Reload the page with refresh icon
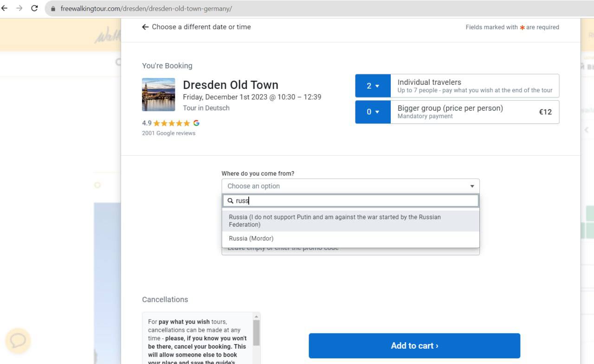The width and height of the screenshot is (594, 364). click(34, 8)
